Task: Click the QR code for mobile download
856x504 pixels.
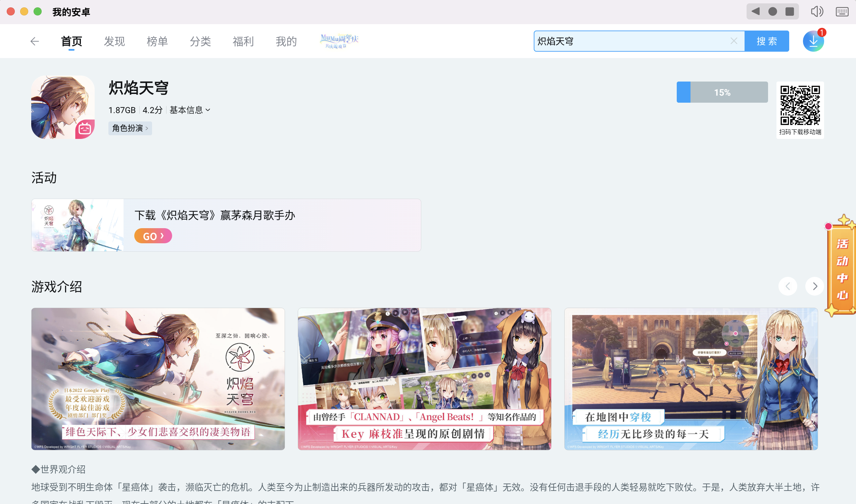Action: point(800,105)
